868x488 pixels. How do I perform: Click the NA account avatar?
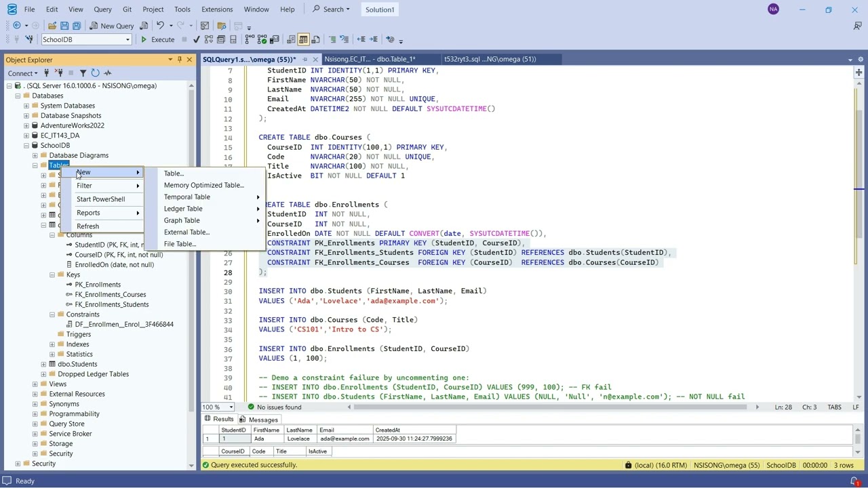pyautogui.click(x=774, y=9)
